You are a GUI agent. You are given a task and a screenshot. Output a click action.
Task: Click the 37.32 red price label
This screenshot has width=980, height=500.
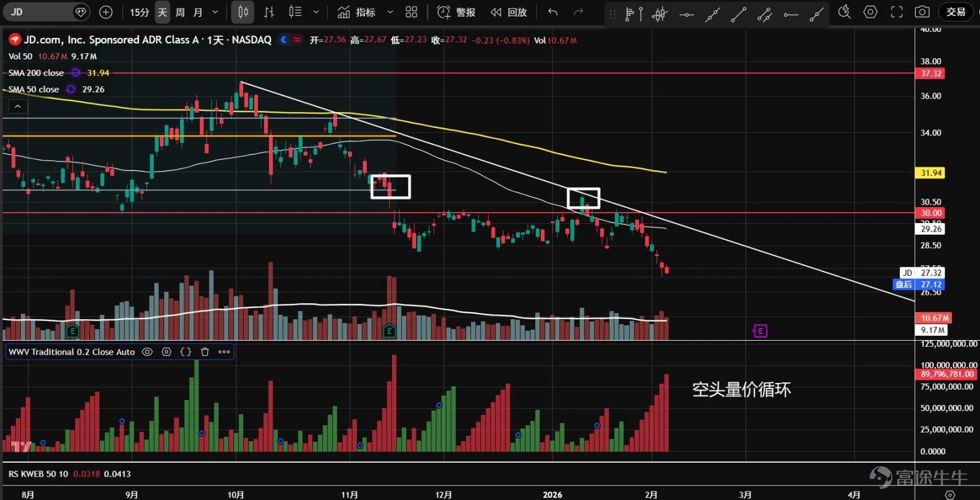coord(930,74)
